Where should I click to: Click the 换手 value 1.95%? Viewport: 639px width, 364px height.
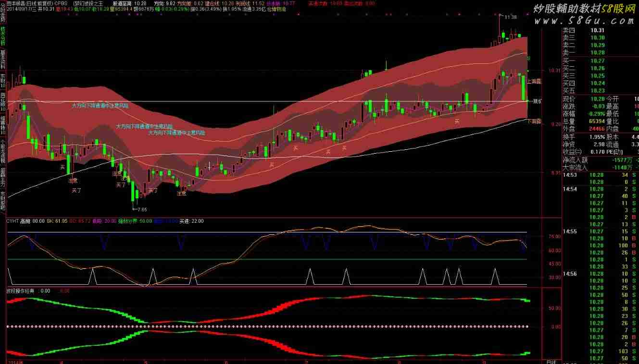pyautogui.click(x=596, y=137)
